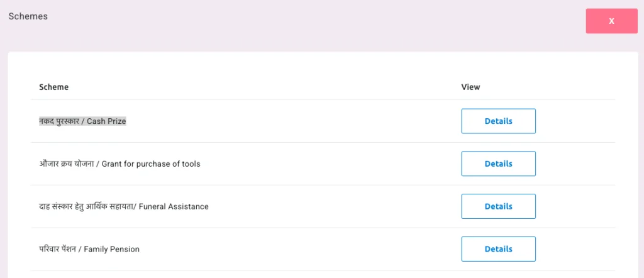Viewport: 644px width, 278px height.
Task: Click the Scheme column header
Action: (54, 87)
